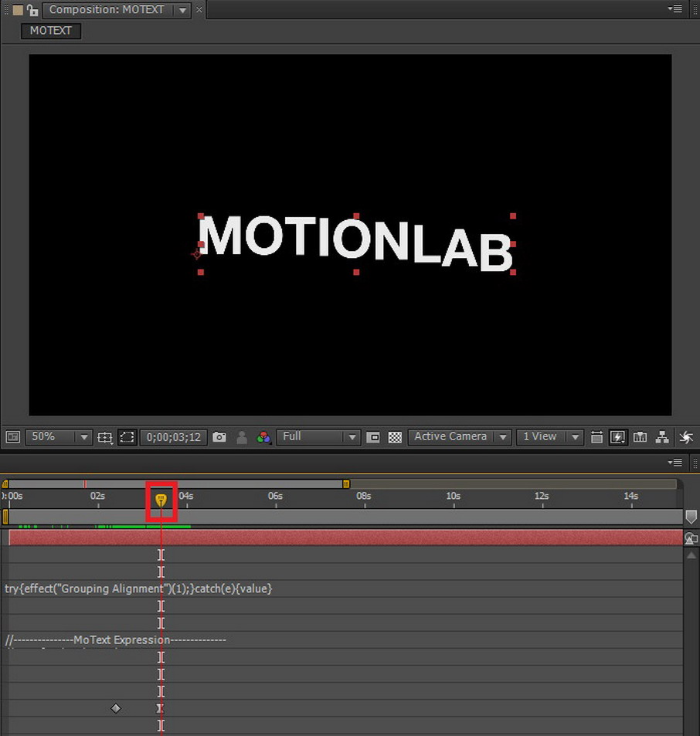The image size is (700, 736).
Task: Click the Show Snapshot icon
Action: (x=242, y=437)
